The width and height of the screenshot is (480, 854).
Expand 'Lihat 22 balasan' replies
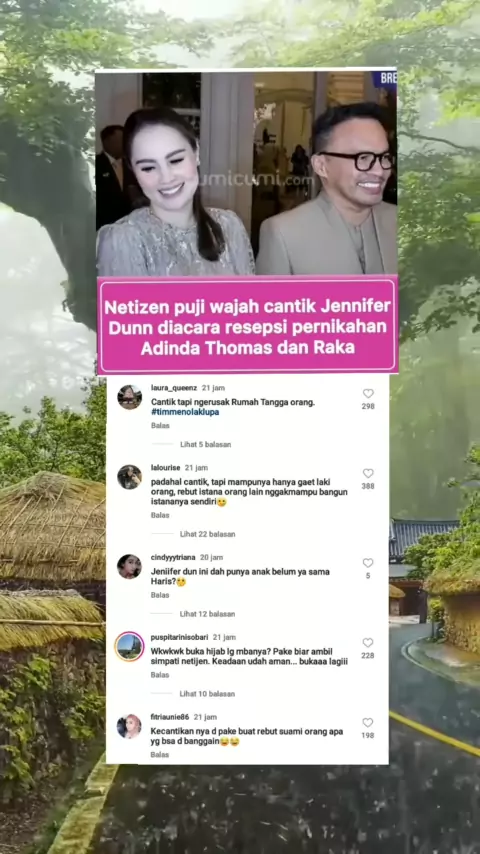pyautogui.click(x=208, y=534)
